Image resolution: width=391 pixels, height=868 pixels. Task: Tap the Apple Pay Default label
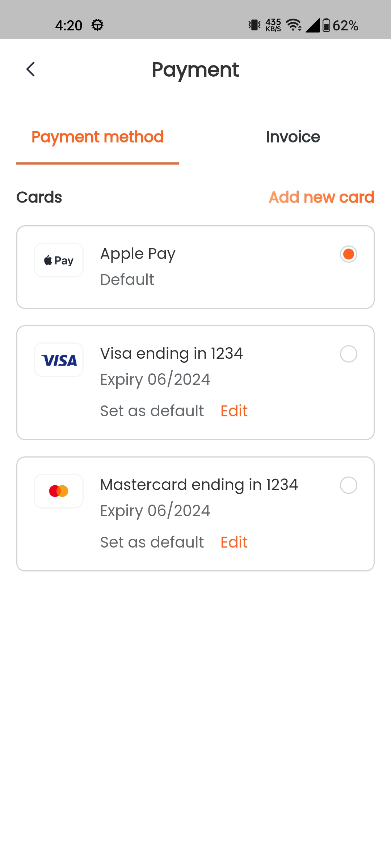(x=127, y=280)
